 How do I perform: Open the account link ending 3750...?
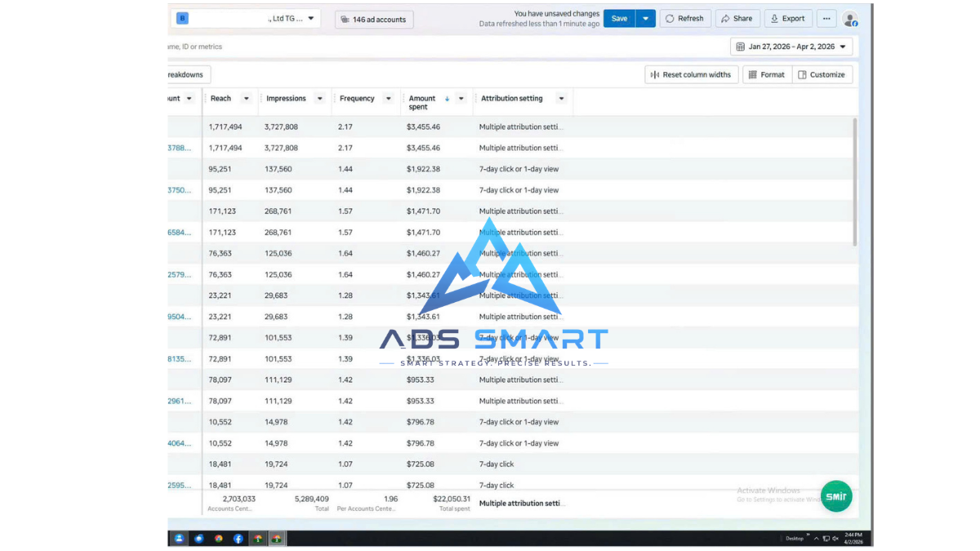(x=180, y=190)
